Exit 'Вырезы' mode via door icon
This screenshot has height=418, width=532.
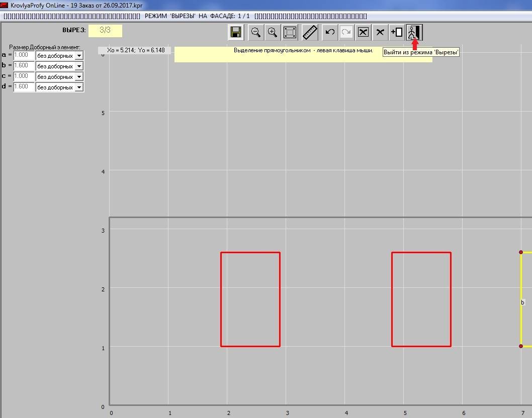414,33
